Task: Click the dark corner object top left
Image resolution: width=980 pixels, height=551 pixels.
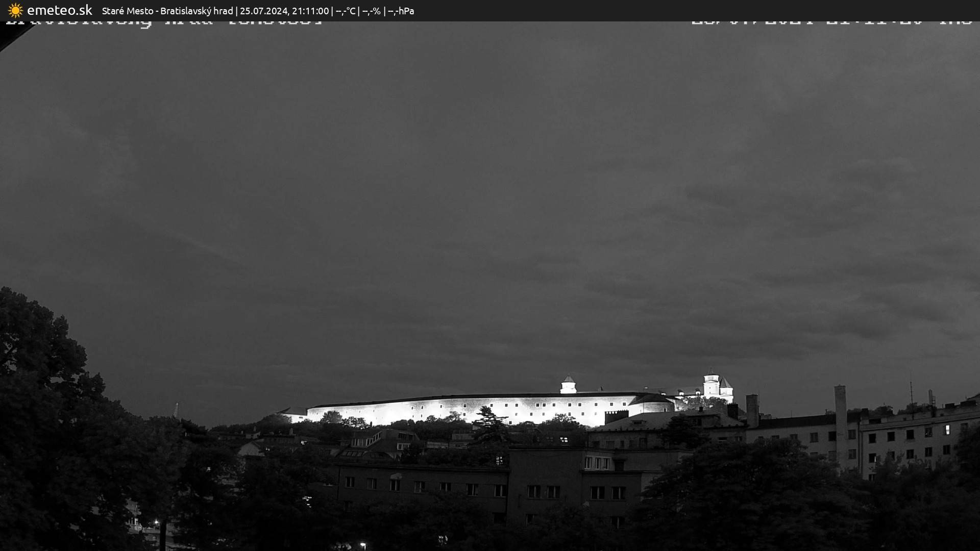Action: (x=9, y=36)
